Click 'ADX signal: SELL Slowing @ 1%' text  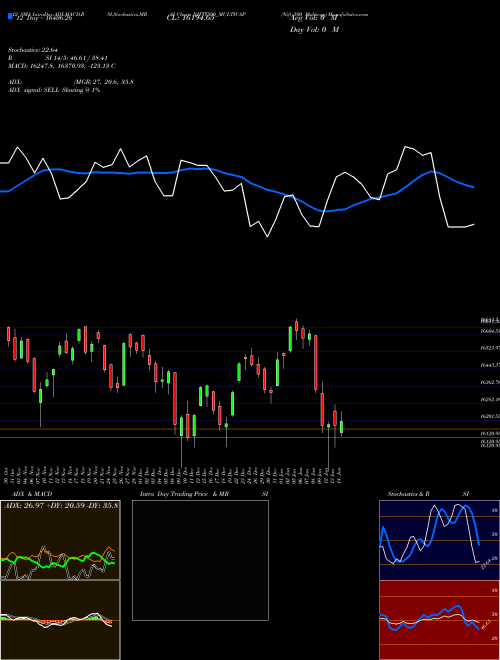pos(54,90)
